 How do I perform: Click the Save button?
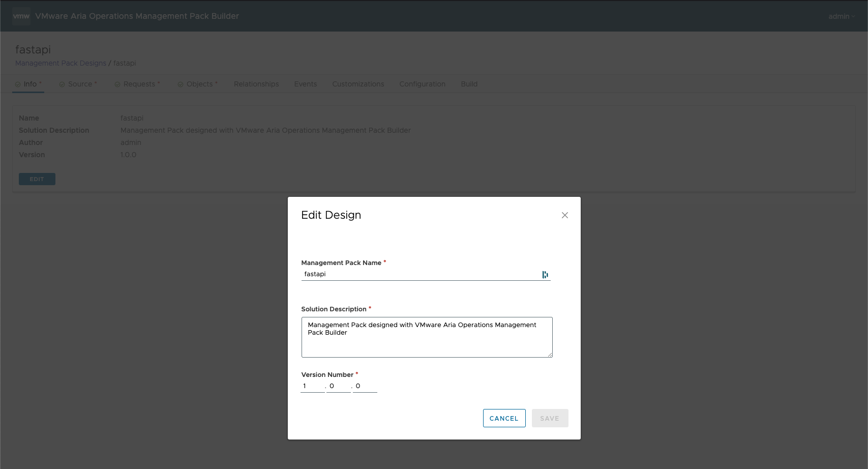[x=550, y=418]
